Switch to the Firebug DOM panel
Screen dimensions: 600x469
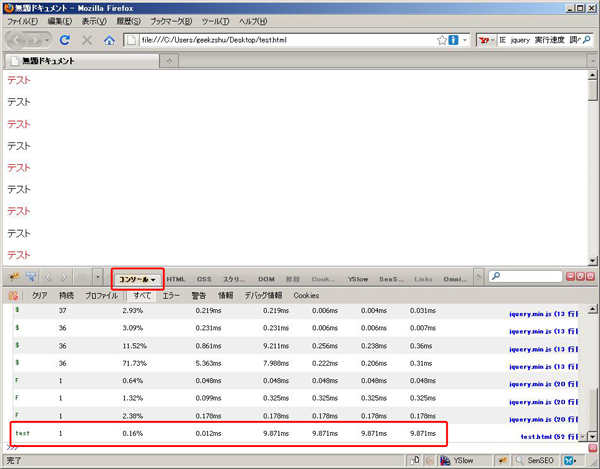pyautogui.click(x=266, y=279)
